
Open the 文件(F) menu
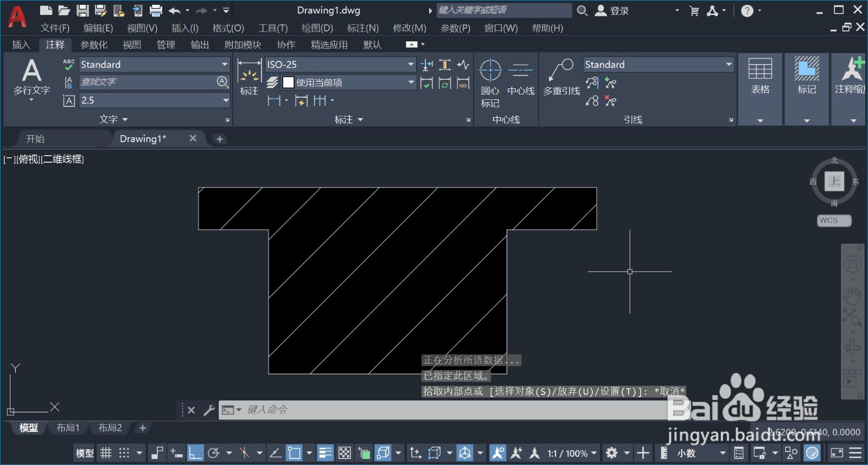coord(55,28)
